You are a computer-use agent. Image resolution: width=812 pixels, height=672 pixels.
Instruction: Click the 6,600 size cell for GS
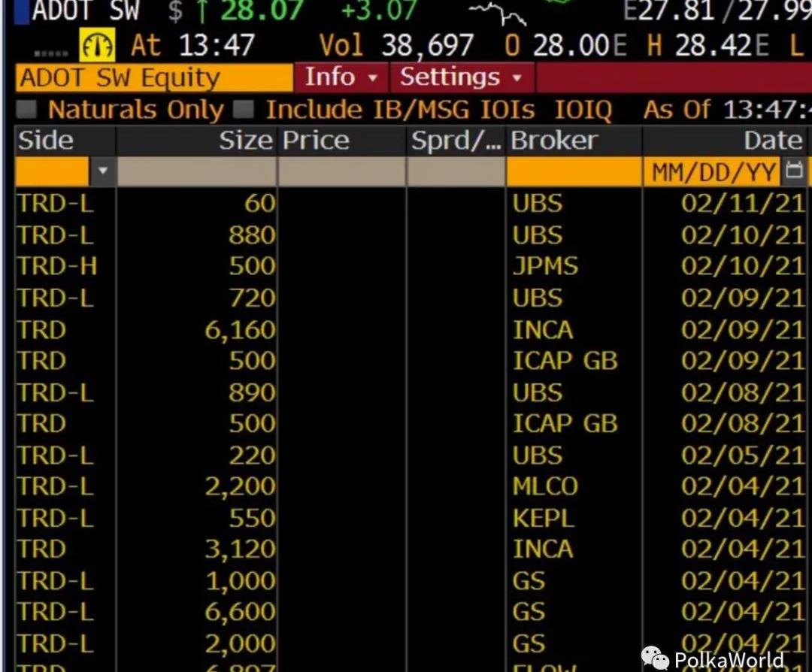240,612
